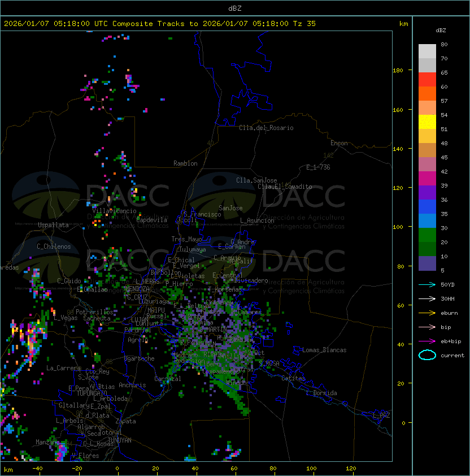Click the cyan 50YD track arrow in legend

point(427,284)
